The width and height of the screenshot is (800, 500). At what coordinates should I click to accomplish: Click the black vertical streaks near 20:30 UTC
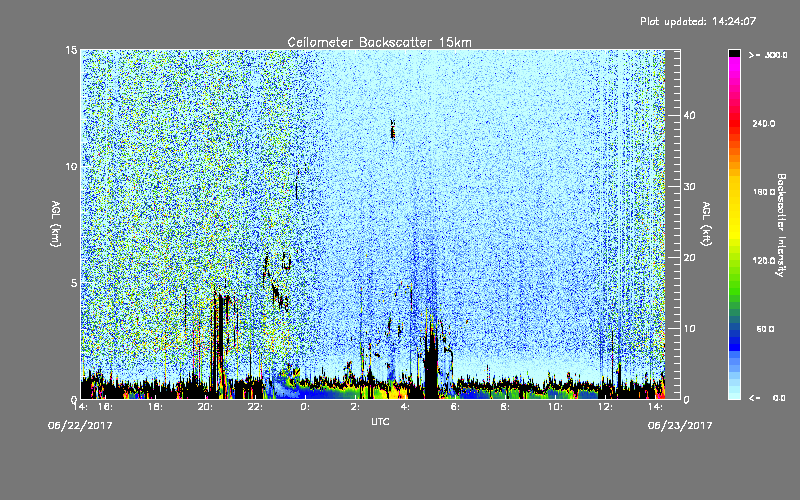pyautogui.click(x=220, y=342)
